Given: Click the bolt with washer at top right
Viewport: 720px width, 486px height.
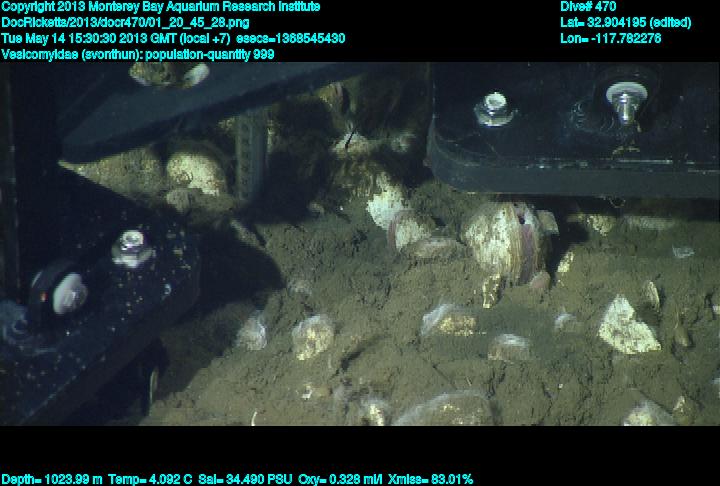Looking at the screenshot, I should click(x=625, y=101).
